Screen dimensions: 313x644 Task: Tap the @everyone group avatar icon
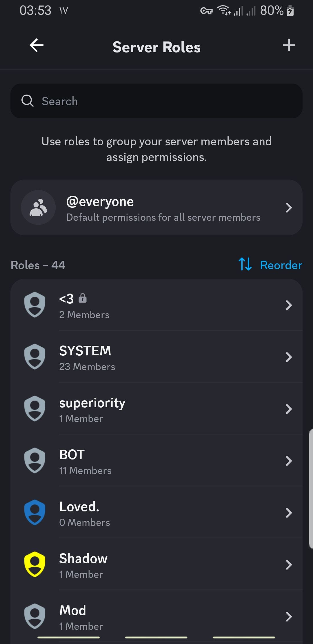pyautogui.click(x=38, y=207)
